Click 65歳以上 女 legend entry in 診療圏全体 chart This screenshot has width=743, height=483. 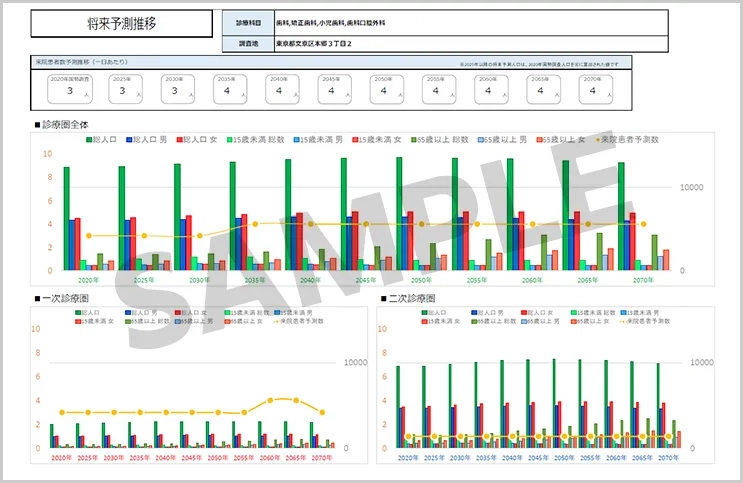(x=561, y=140)
